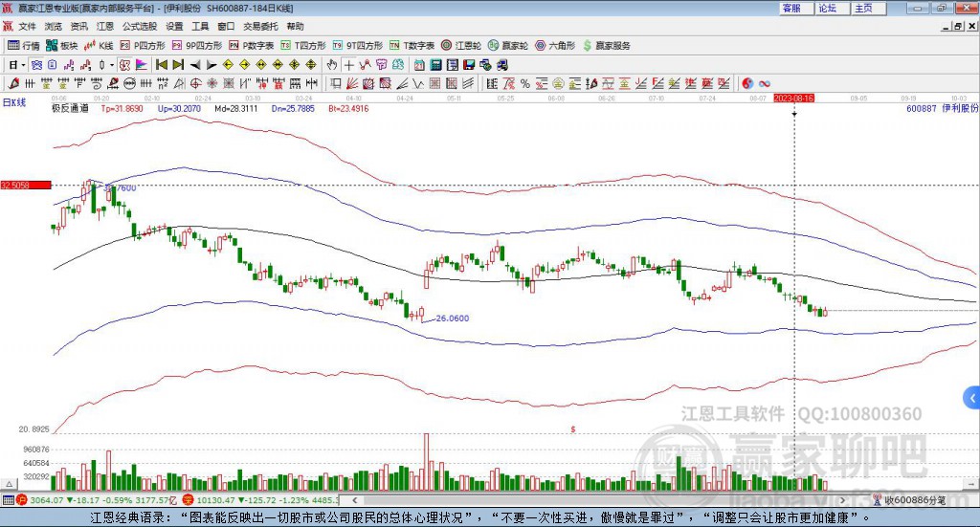This screenshot has height=527, width=980.
Task: Launch the 赢家轮 wheel tool
Action: [x=508, y=46]
